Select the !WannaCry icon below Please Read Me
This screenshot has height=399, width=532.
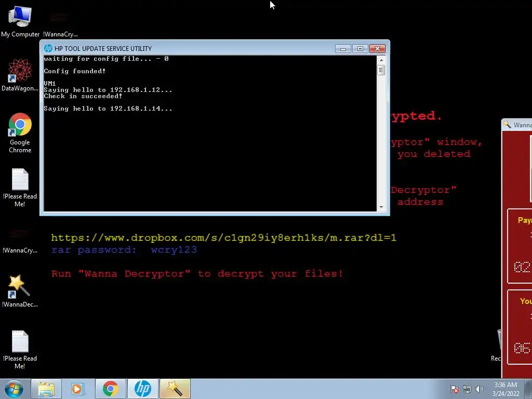coord(20,241)
